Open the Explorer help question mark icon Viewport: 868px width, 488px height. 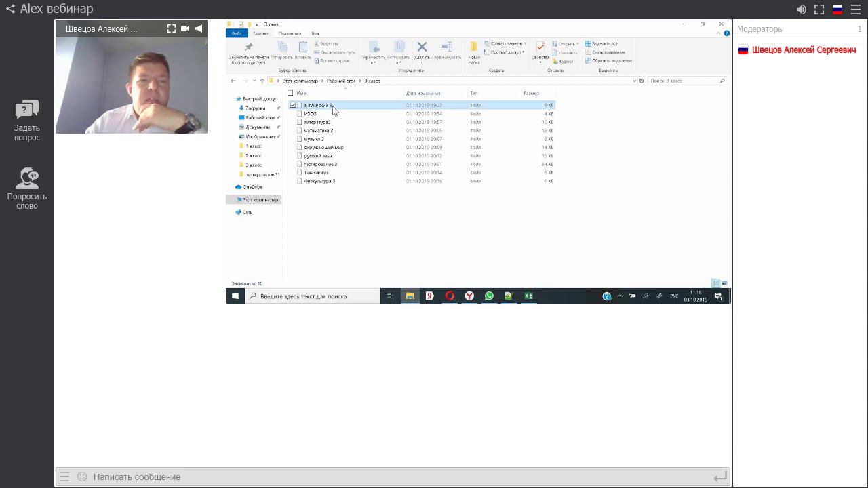(x=726, y=33)
